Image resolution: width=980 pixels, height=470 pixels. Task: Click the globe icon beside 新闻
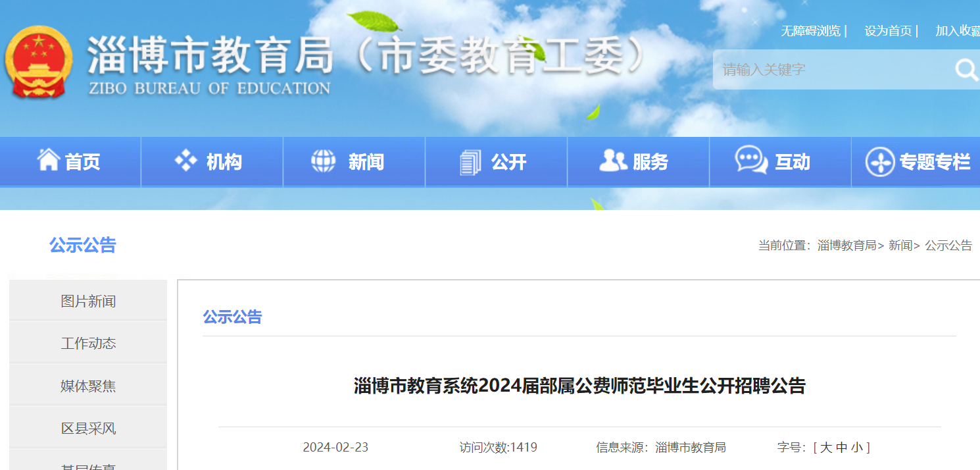pos(323,161)
